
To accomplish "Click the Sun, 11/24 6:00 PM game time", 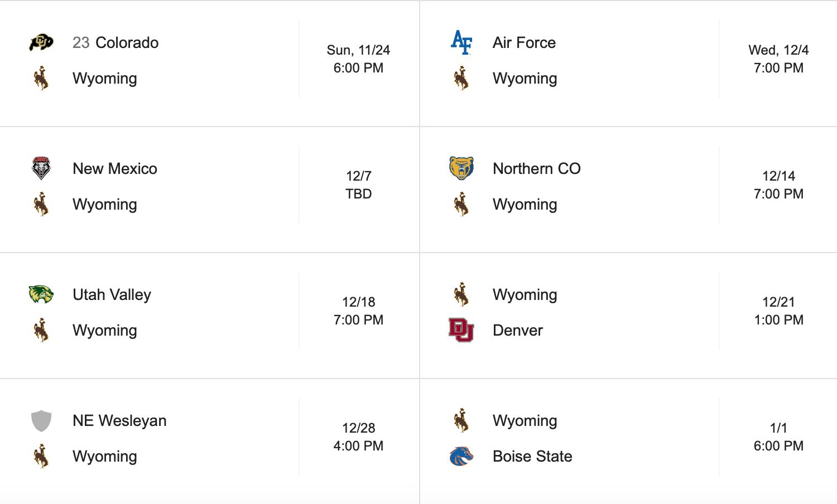I will click(x=358, y=59).
